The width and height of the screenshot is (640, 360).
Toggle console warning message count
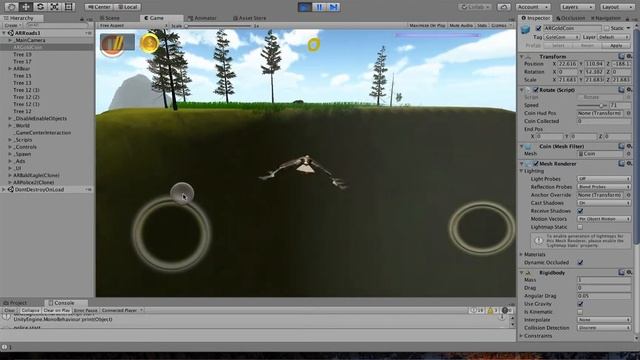click(493, 311)
